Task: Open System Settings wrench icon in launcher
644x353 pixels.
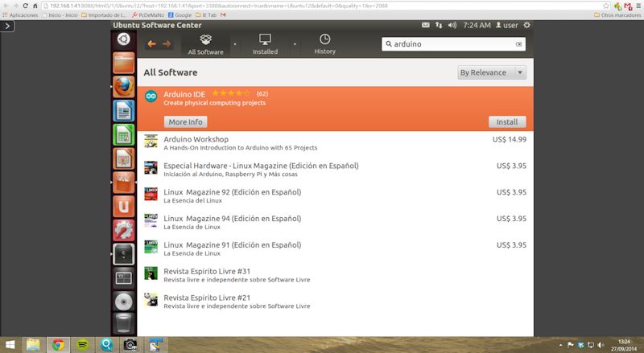Action: 124,230
